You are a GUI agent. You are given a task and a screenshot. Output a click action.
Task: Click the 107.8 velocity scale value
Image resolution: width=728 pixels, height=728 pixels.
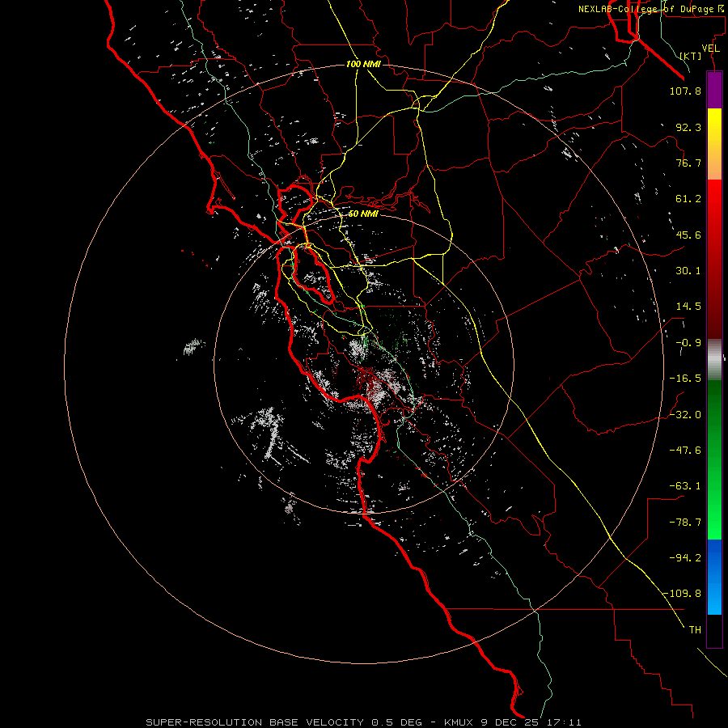pyautogui.click(x=685, y=91)
